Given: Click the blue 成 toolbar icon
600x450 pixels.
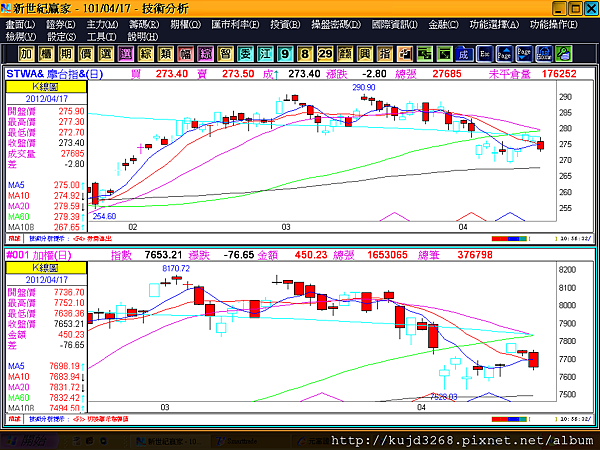Looking at the screenshot, I should pos(464,54).
